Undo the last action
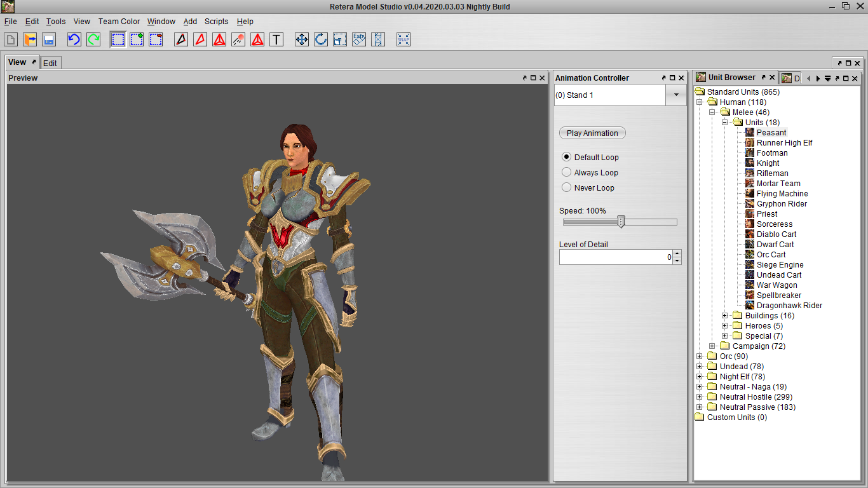 click(x=74, y=39)
